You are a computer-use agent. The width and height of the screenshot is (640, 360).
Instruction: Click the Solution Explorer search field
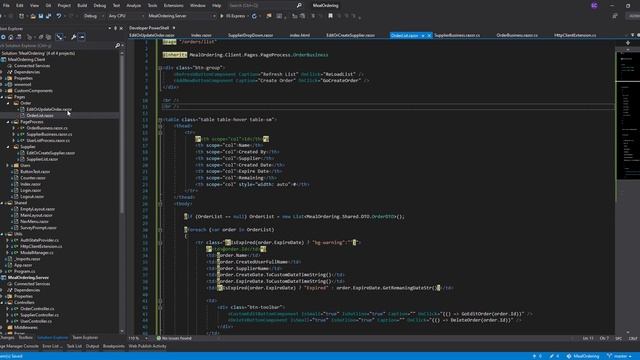coord(57,46)
